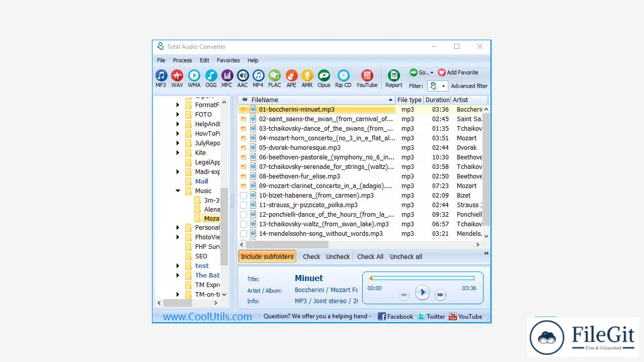
Task: Click the Uncheck button
Action: tap(338, 256)
